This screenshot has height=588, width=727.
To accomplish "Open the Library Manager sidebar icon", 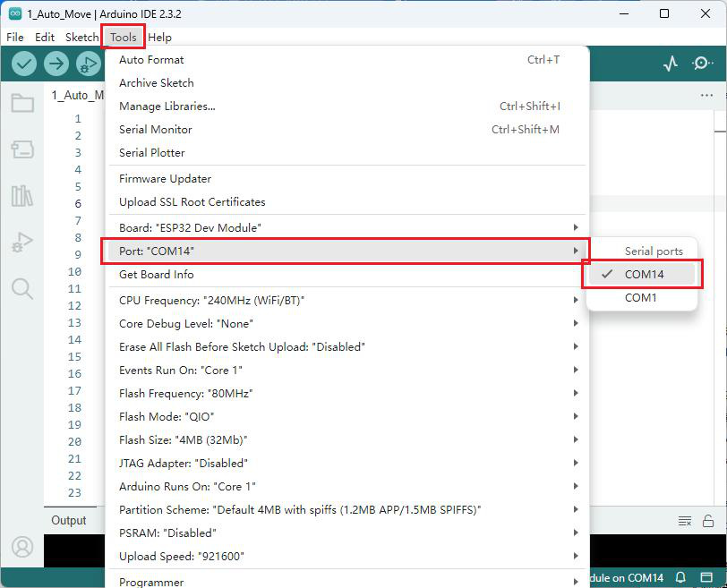I will click(x=22, y=195).
